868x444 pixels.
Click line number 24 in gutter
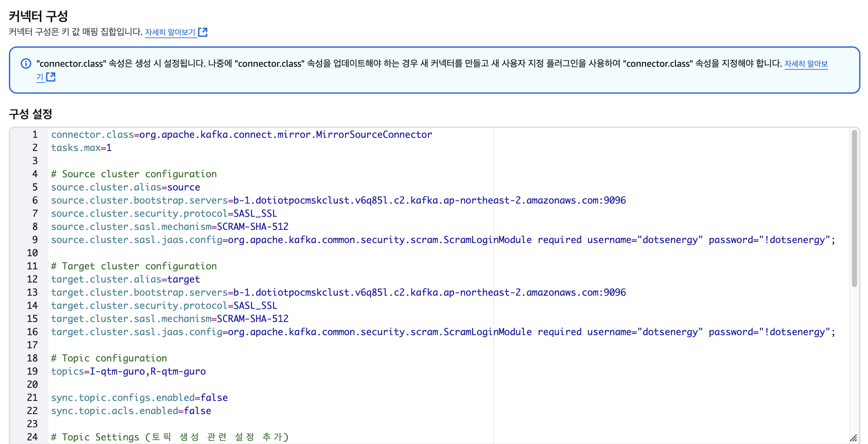32,436
